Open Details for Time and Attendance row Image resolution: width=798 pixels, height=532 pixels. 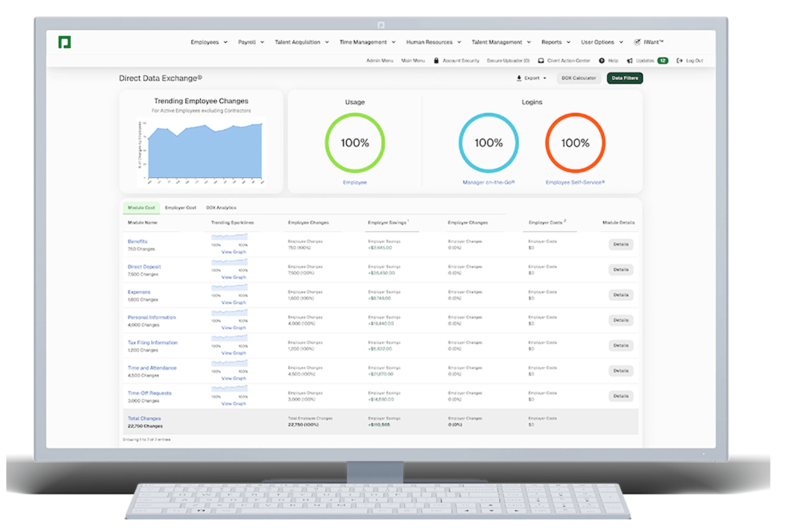pyautogui.click(x=621, y=371)
